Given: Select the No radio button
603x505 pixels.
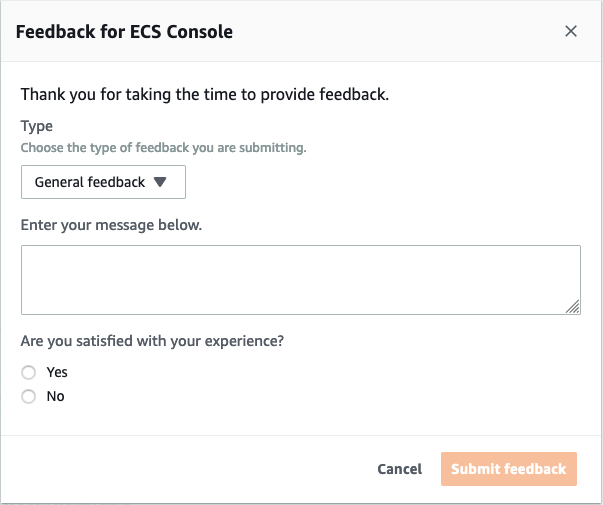Looking at the screenshot, I should click(x=28, y=397).
